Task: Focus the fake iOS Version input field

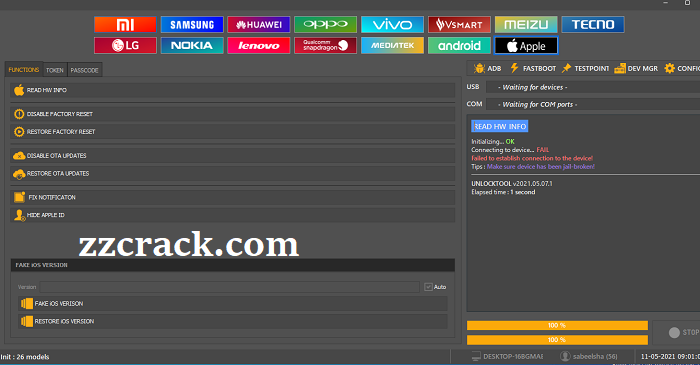Action: click(229, 287)
